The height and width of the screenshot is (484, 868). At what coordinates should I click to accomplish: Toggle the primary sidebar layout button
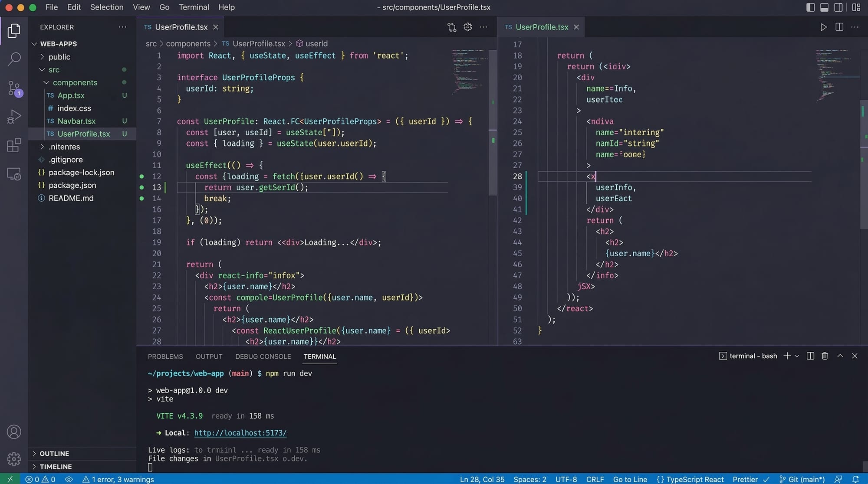coord(810,7)
